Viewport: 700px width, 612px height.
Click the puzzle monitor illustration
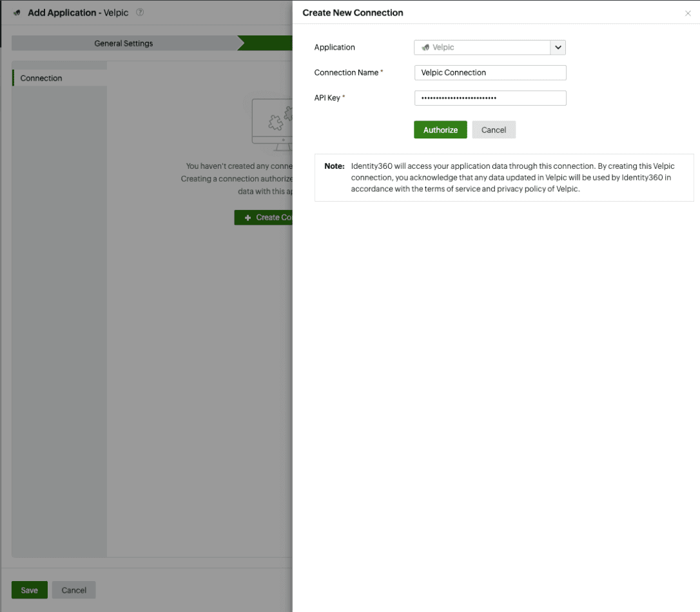pyautogui.click(x=272, y=124)
